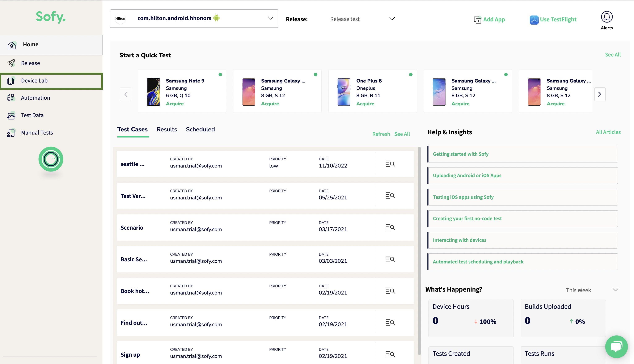Click the Release rocket icon
634x364 pixels.
point(11,63)
